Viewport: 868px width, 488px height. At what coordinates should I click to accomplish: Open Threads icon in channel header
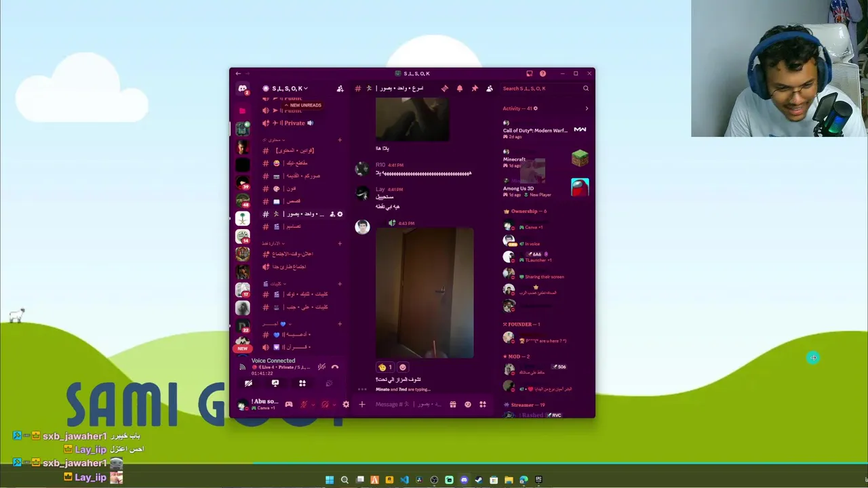[x=445, y=89]
